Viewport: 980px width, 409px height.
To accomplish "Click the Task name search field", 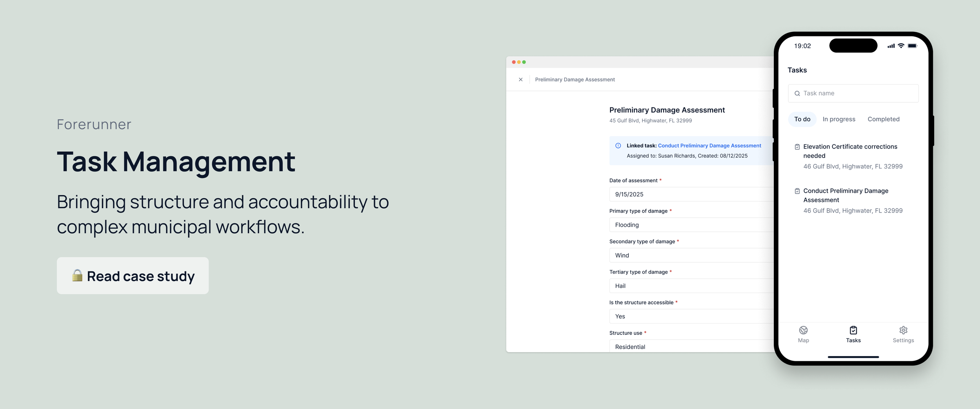I will click(x=853, y=93).
